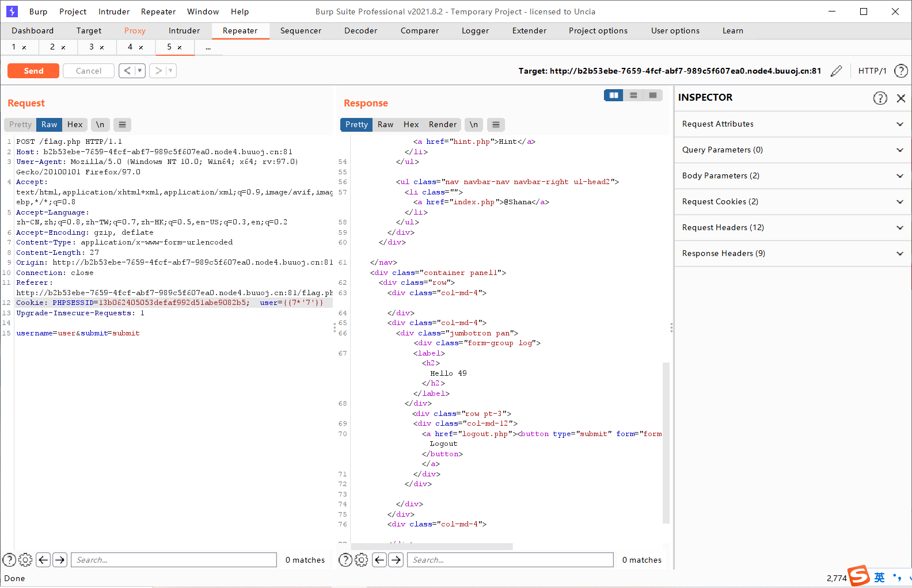The image size is (912, 588).
Task: Go forward in request history
Action: coord(158,71)
